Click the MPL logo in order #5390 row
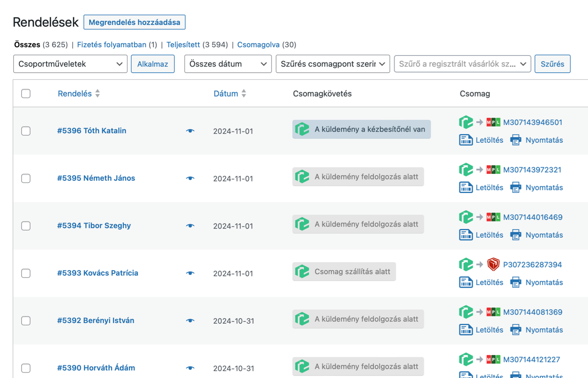The image size is (588, 378). 493,359
